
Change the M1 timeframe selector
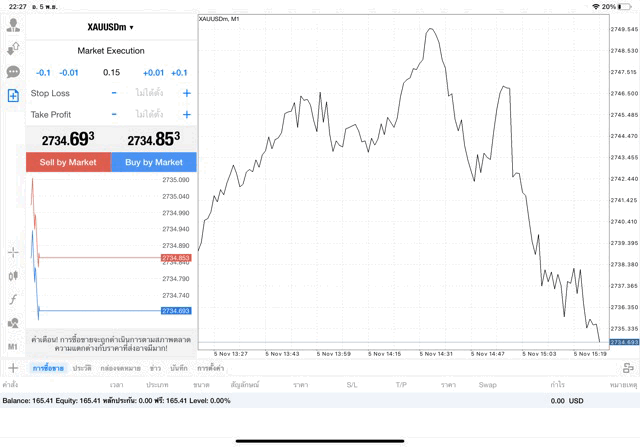tap(13, 346)
